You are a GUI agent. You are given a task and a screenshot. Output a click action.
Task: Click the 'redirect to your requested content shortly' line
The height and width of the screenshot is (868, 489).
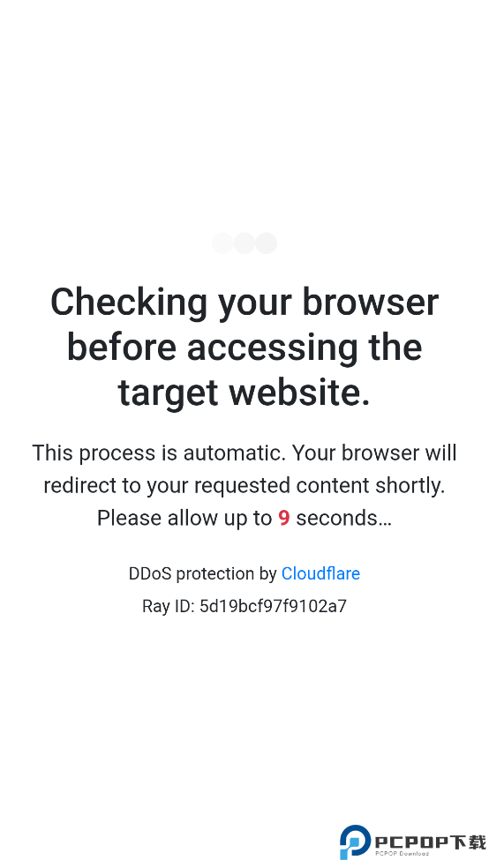[244, 485]
